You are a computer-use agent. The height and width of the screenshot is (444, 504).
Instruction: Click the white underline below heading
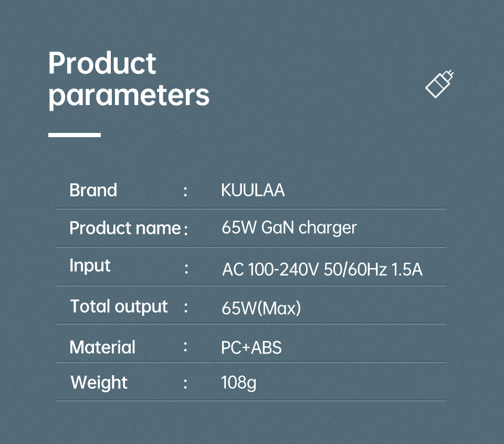click(x=75, y=135)
